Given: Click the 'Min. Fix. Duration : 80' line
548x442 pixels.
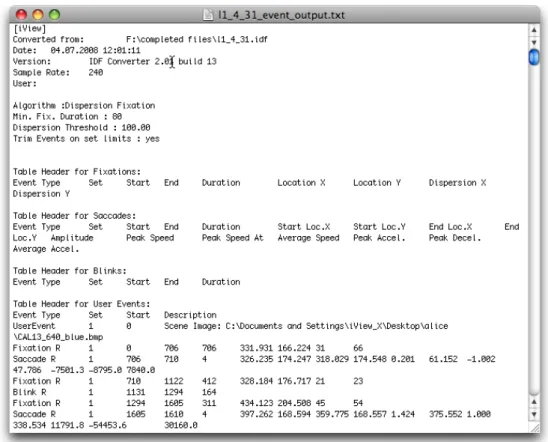Looking at the screenshot, I should [x=67, y=116].
